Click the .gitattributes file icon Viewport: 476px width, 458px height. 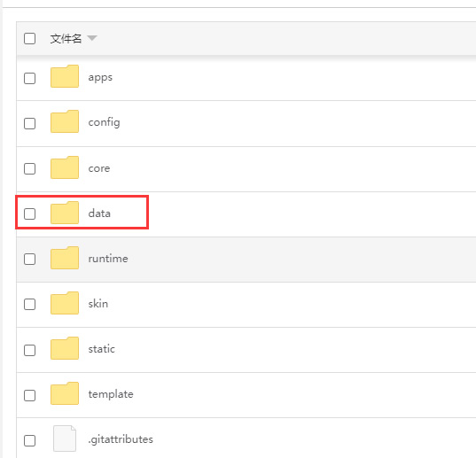point(65,439)
